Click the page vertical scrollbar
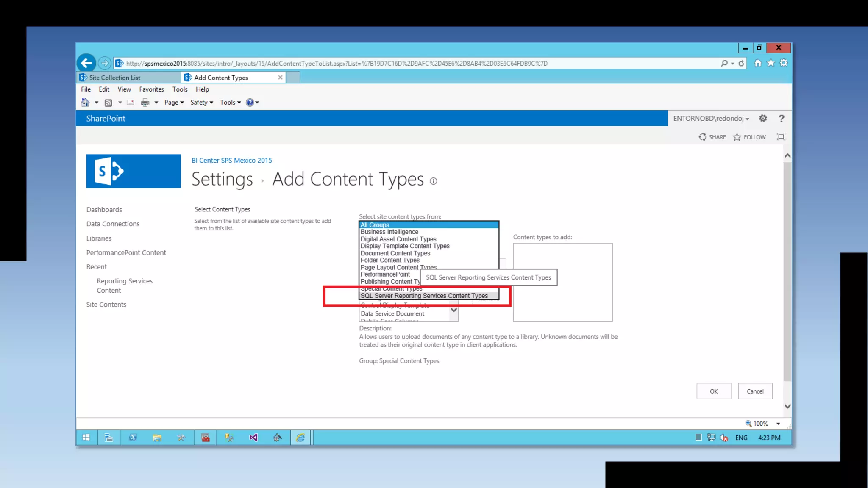Viewport: 868px width, 488px height. [x=787, y=271]
